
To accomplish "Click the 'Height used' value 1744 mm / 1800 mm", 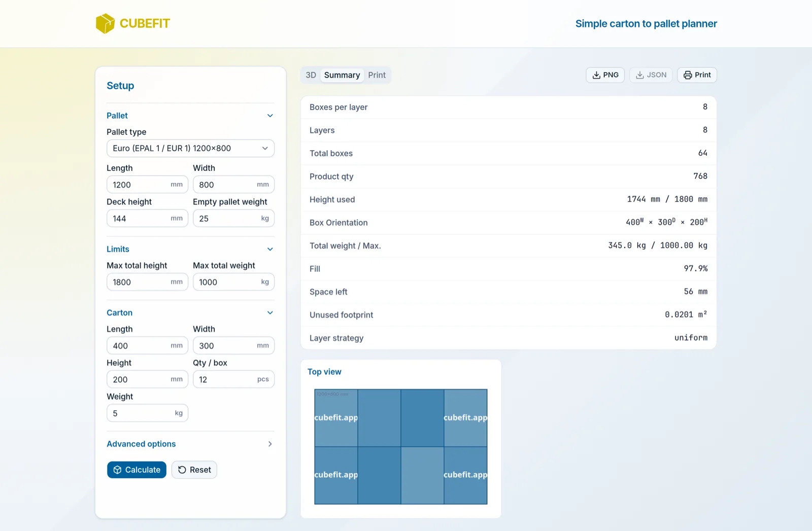I will 667,199.
